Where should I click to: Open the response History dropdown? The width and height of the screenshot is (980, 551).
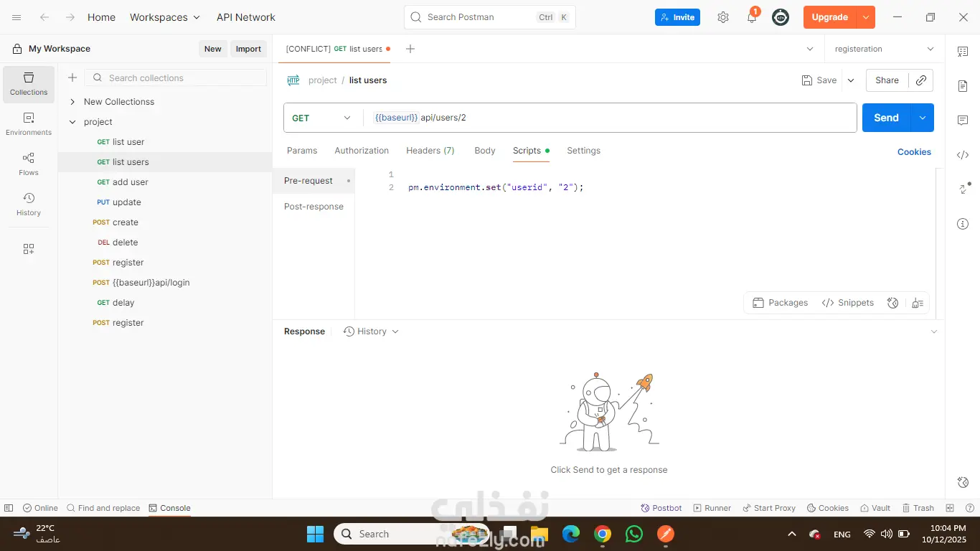371,331
